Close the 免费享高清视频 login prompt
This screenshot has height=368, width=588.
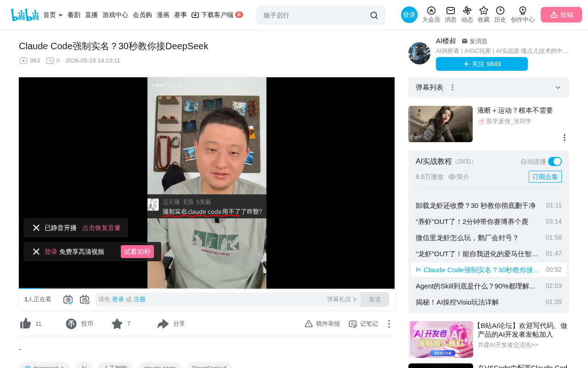point(36,252)
